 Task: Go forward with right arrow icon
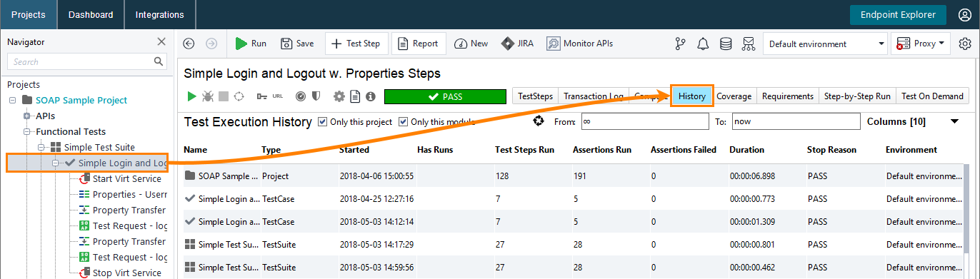point(211,44)
